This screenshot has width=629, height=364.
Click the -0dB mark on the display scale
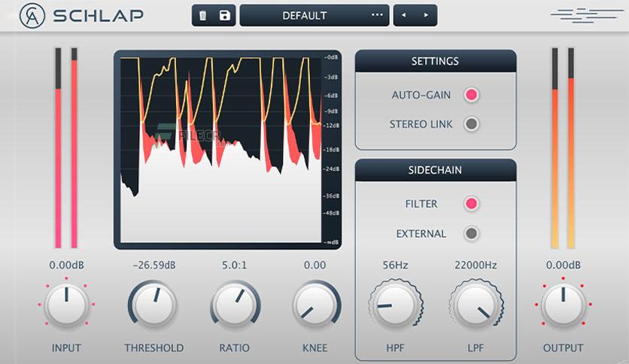(331, 57)
